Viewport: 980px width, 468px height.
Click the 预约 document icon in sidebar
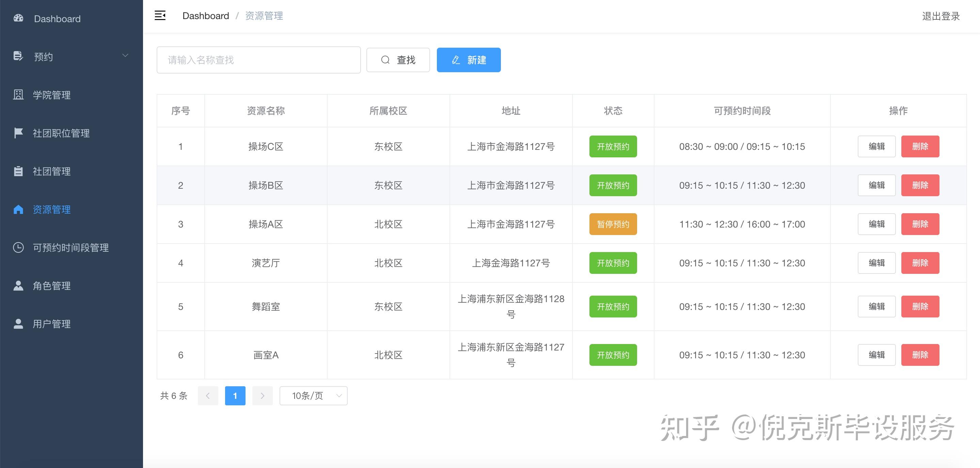click(18, 56)
